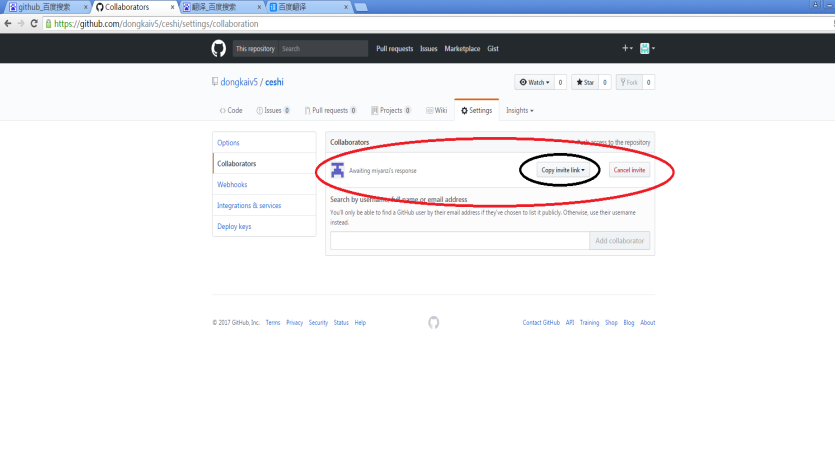Image resolution: width=836 pixels, height=459 pixels.
Task: Expand the Insights dropdown tab
Action: (x=520, y=110)
